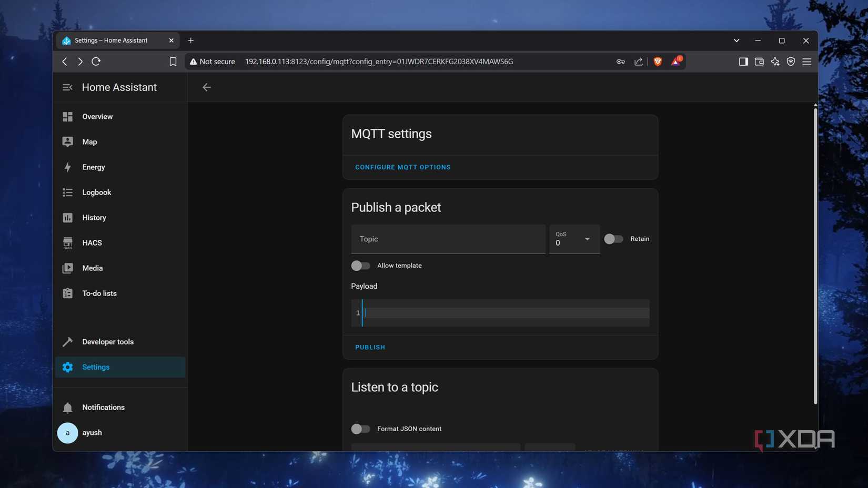Image resolution: width=868 pixels, height=488 pixels.
Task: Click the PUBLISH button
Action: [370, 348]
